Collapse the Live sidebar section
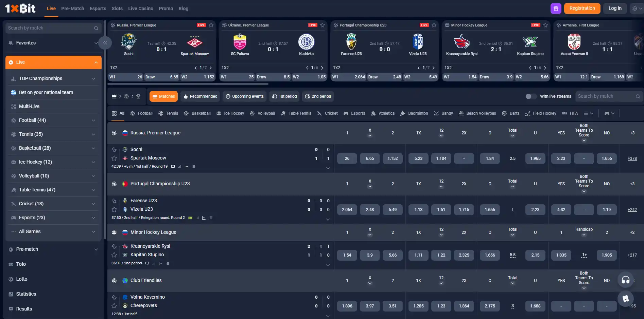The width and height of the screenshot is (644, 319). 96,62
